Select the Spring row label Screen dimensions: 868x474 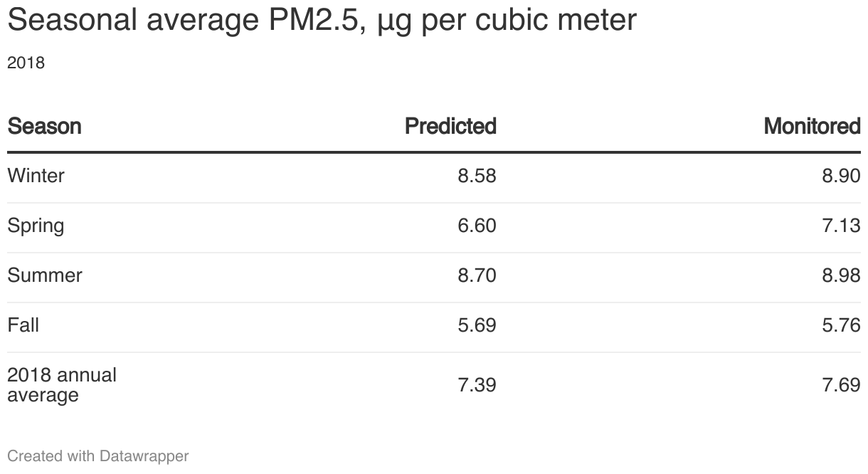pyautogui.click(x=36, y=226)
